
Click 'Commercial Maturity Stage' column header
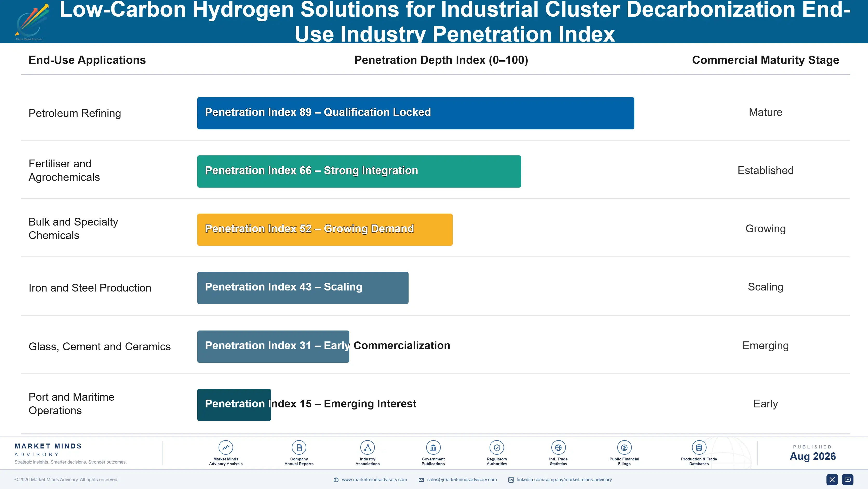click(765, 60)
